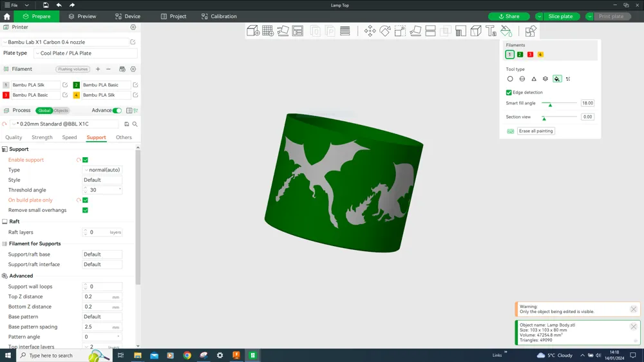Viewport: 644px width, 362px height.
Task: Add a filament with the plus icon
Action: tap(98, 69)
